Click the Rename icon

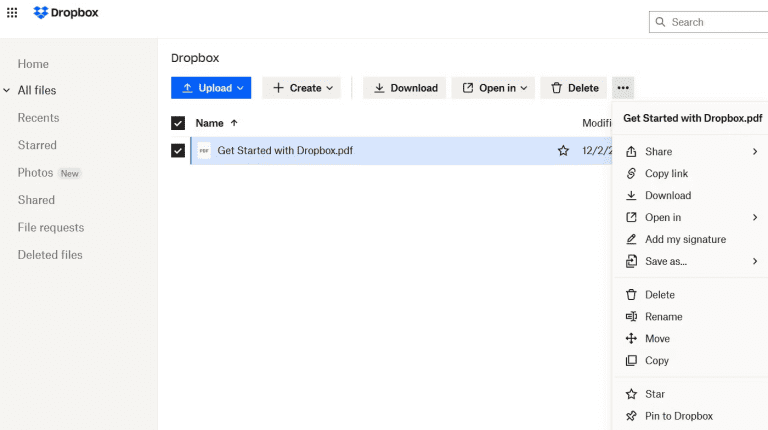631,316
